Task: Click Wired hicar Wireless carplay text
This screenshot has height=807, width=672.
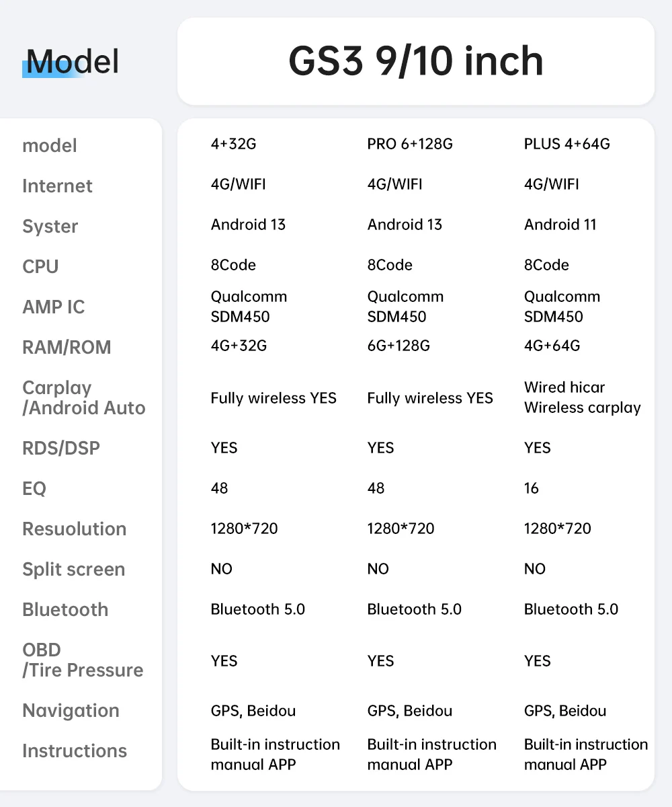Action: click(583, 397)
